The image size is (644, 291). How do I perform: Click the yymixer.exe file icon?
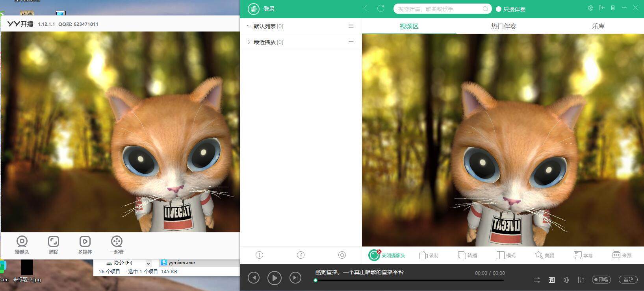click(164, 263)
